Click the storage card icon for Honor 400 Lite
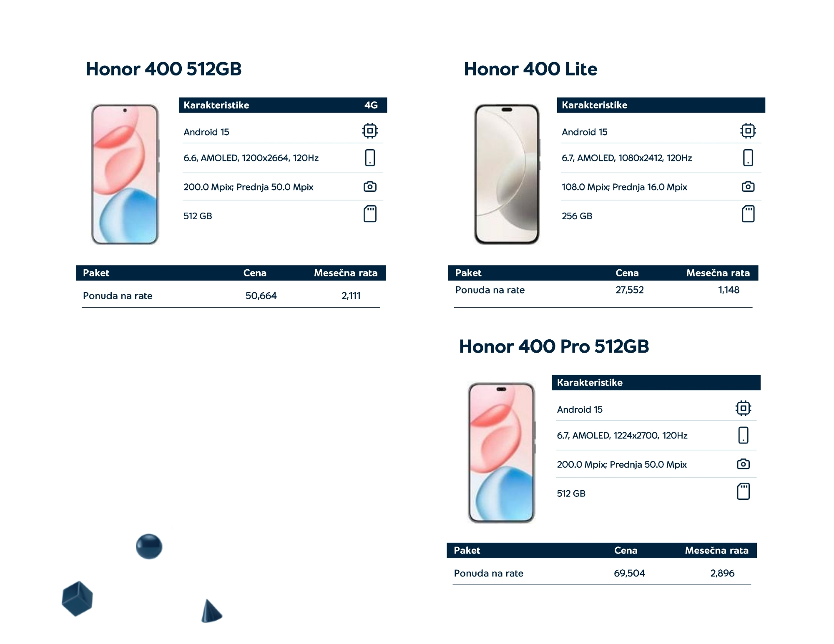 coord(748,214)
